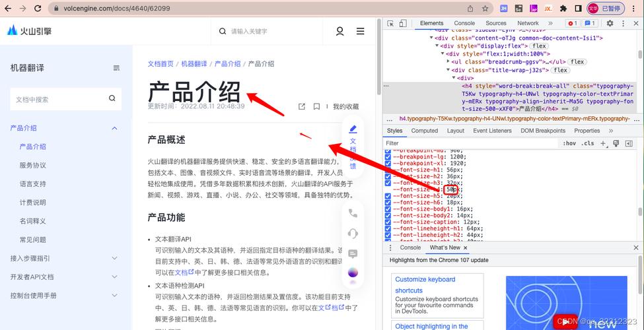644x330 pixels.
Task: Click the phone contact icon
Action: click(x=353, y=213)
